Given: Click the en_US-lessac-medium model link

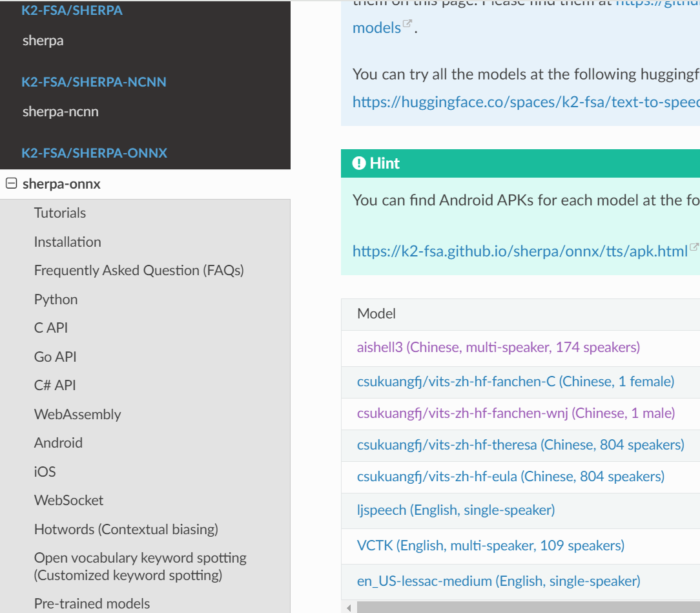Looking at the screenshot, I should [498, 581].
